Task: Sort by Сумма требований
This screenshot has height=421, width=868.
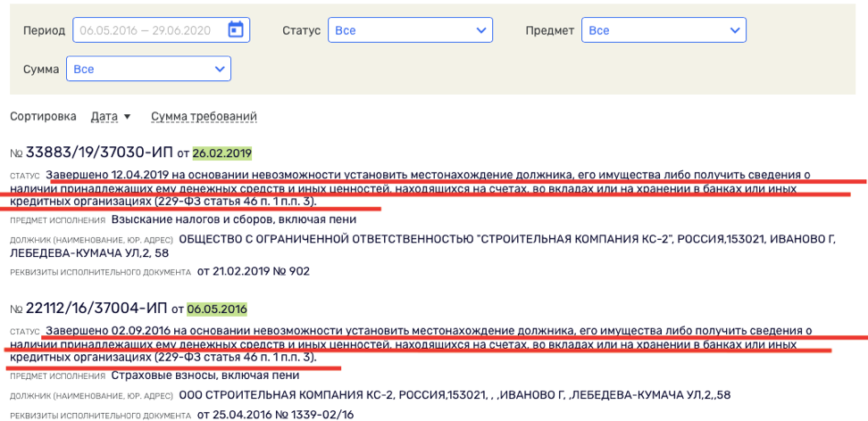Action: click(204, 117)
